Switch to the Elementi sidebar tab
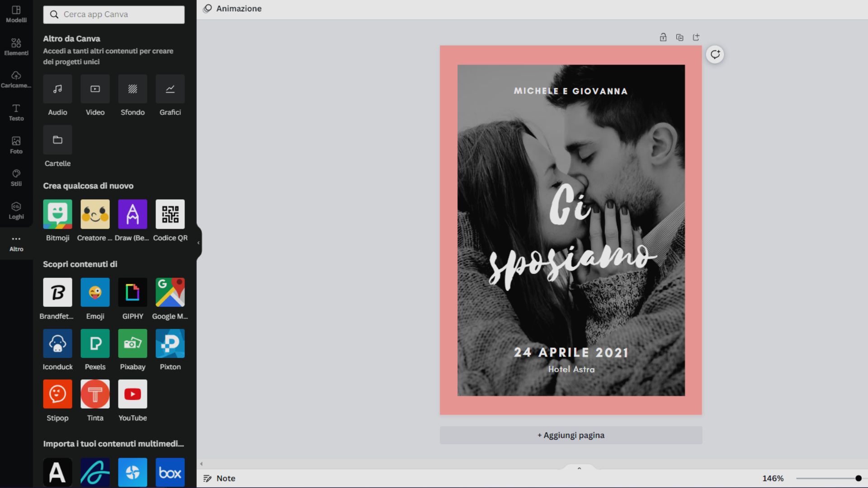 click(x=16, y=47)
